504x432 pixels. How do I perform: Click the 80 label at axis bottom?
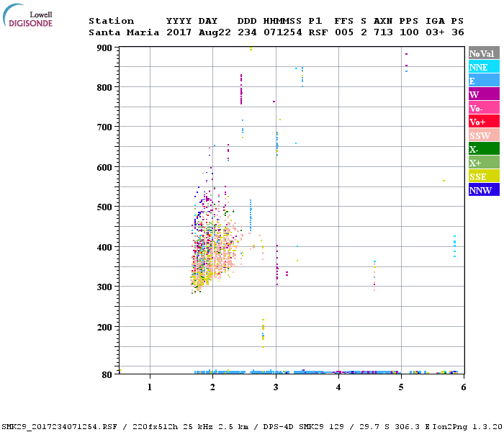click(107, 375)
